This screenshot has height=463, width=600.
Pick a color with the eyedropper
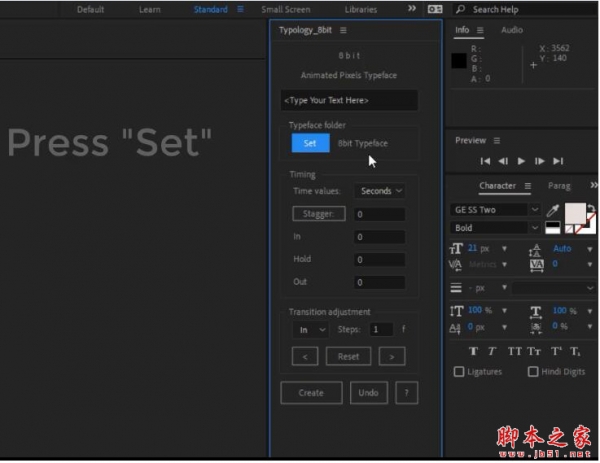553,210
